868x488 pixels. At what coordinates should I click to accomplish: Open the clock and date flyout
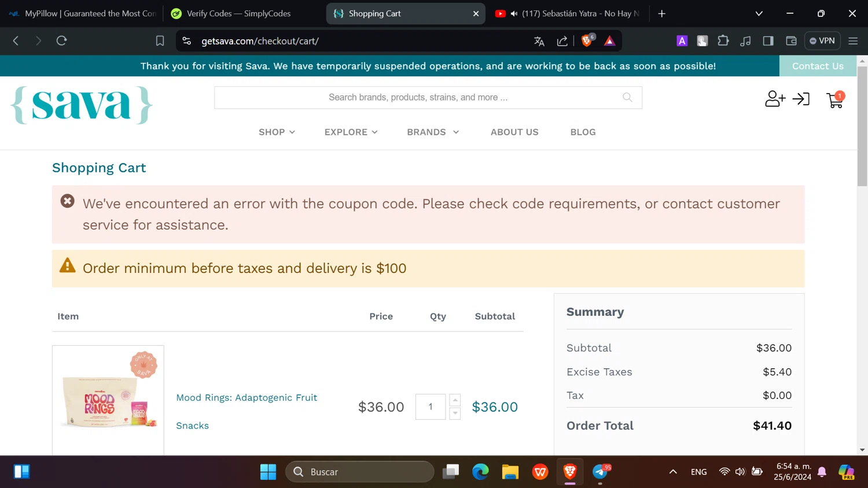pyautogui.click(x=793, y=472)
